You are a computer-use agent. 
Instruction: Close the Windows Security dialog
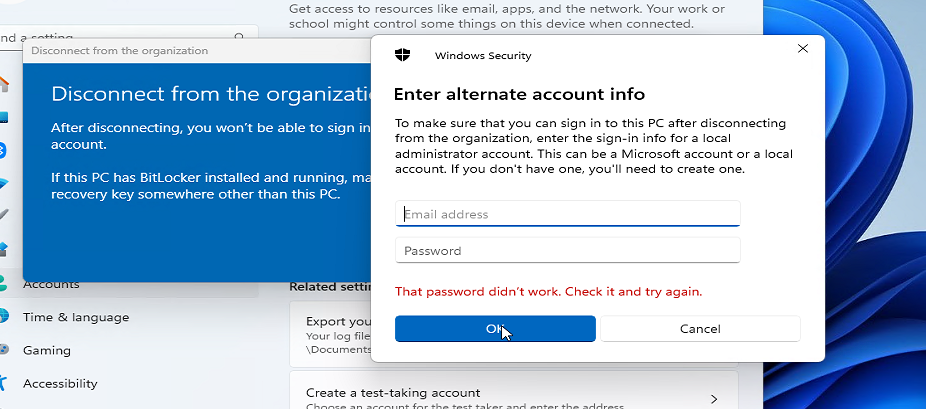803,48
